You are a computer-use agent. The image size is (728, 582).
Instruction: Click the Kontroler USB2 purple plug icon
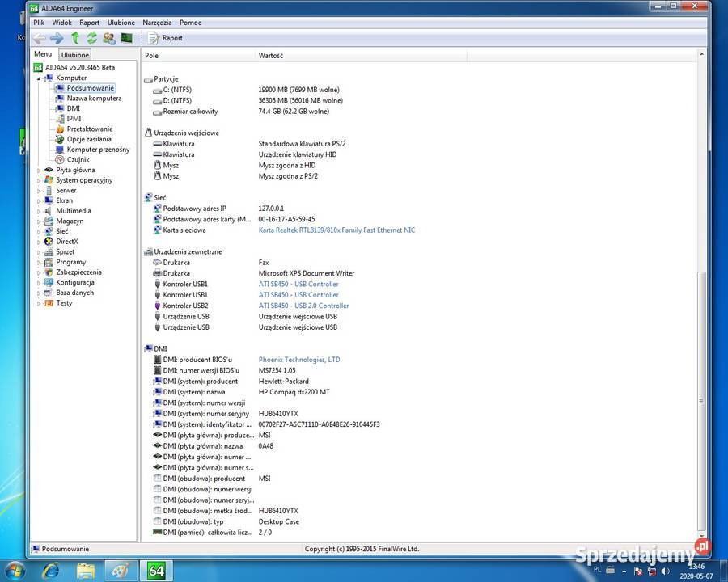(158, 306)
